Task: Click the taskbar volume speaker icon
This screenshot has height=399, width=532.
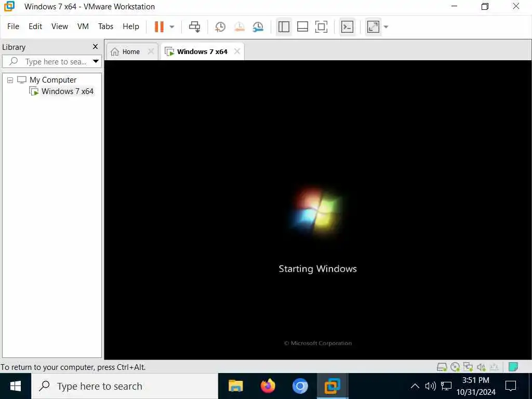Action: (x=430, y=386)
